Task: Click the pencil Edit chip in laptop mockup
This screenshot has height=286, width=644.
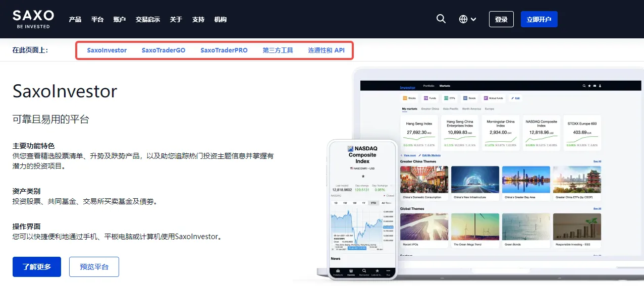Action: point(515,98)
